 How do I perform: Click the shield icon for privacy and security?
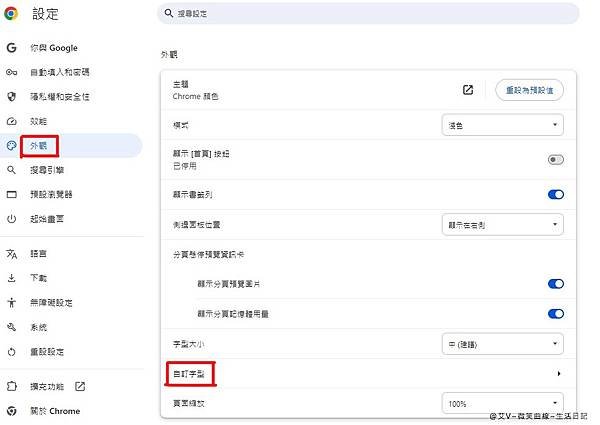pyautogui.click(x=11, y=96)
